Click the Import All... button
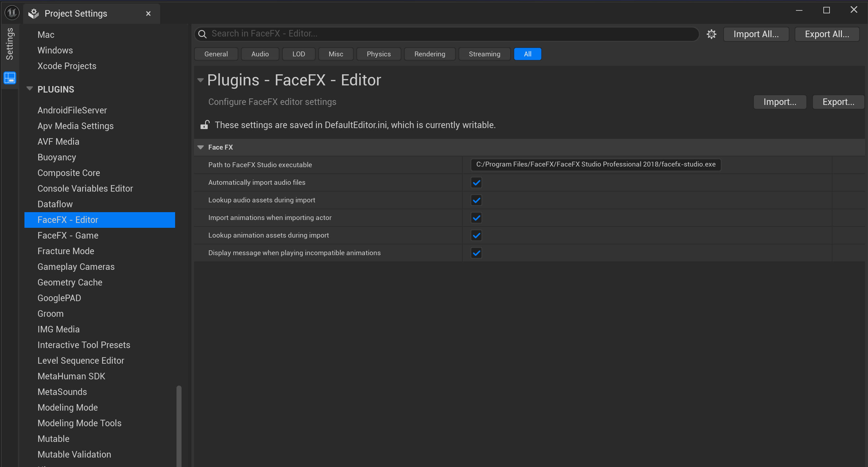 (x=756, y=34)
